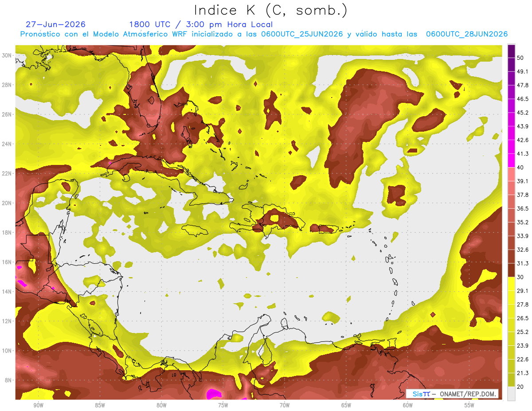This screenshot has width=532, height=411.
Task: Pick the color scale value 46.5
Action: (x=523, y=99)
